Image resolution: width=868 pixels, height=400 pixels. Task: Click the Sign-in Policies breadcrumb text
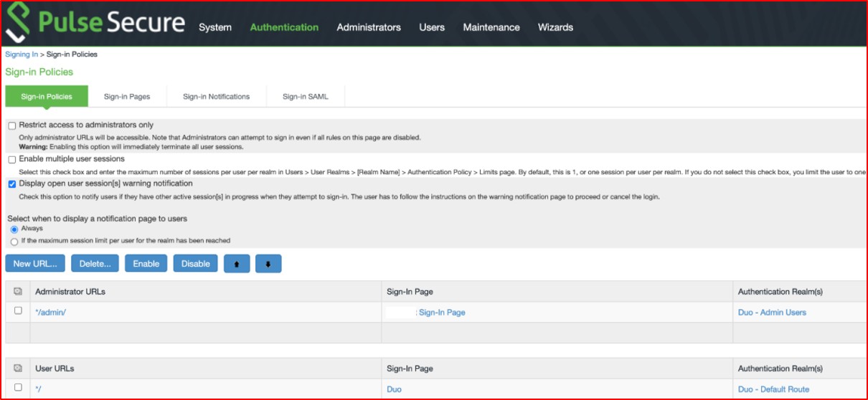(x=72, y=54)
